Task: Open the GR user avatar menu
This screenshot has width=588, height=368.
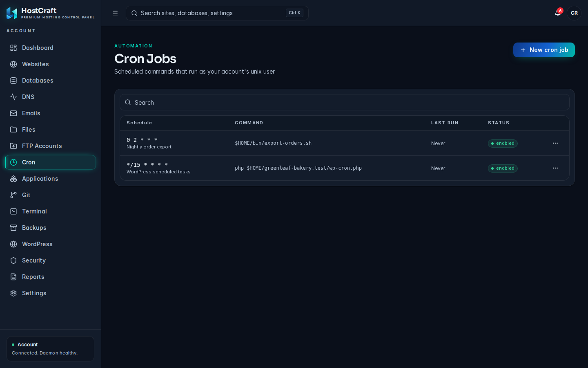Action: (x=574, y=13)
